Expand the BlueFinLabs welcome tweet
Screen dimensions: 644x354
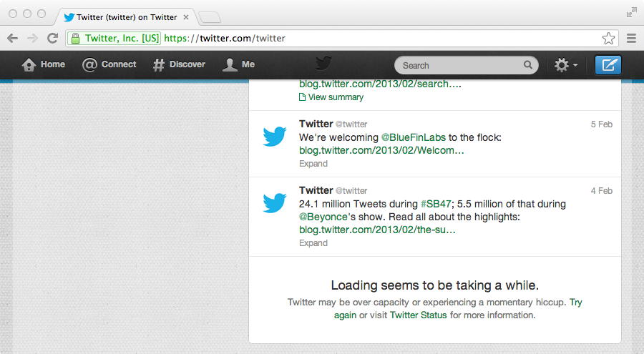pyautogui.click(x=313, y=164)
